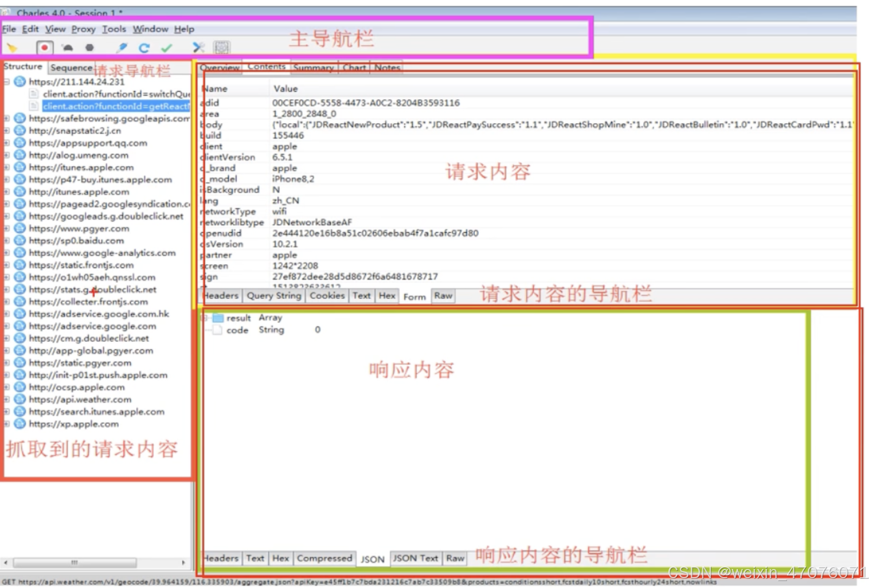Clear the session with the broom icon
The image size is (871, 588).
(x=12, y=48)
